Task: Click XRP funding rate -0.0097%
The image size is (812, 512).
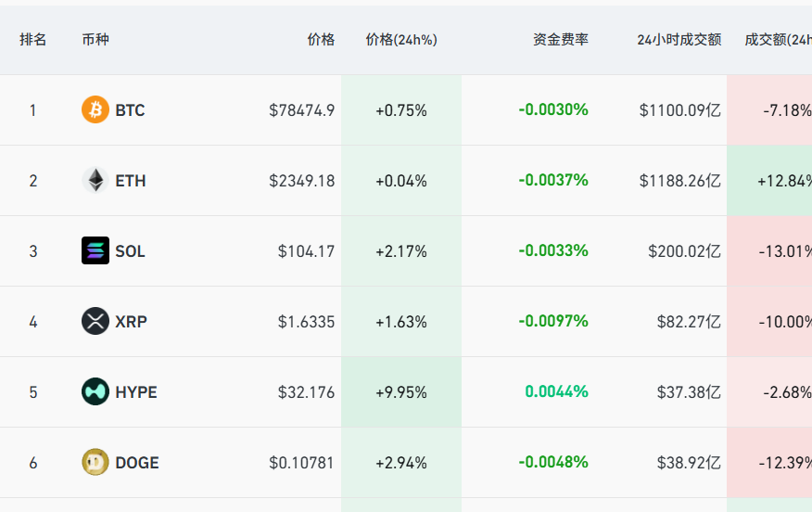Action: pyautogui.click(x=553, y=322)
